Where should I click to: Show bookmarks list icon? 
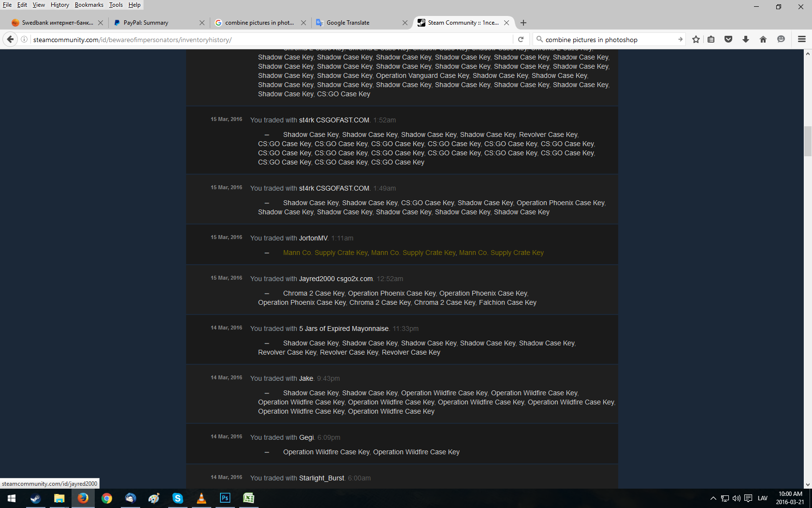point(711,40)
